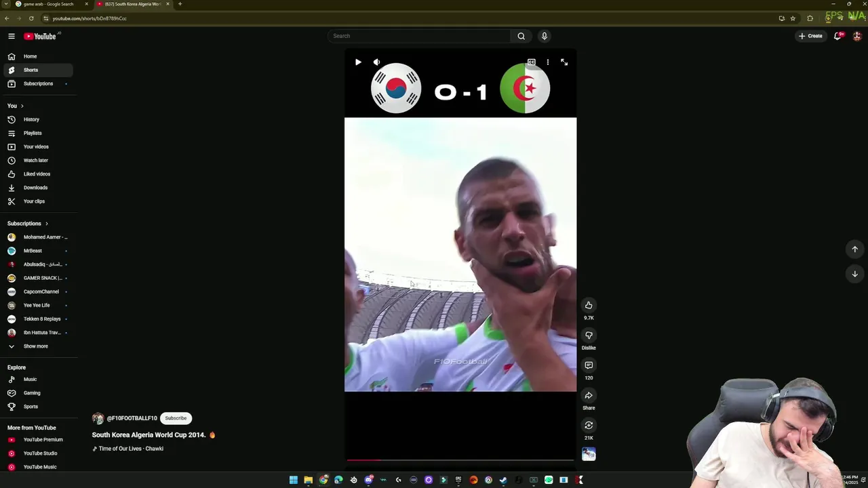This screenshot has width=868, height=488.
Task: Click the search magnifier button
Action: point(521,36)
